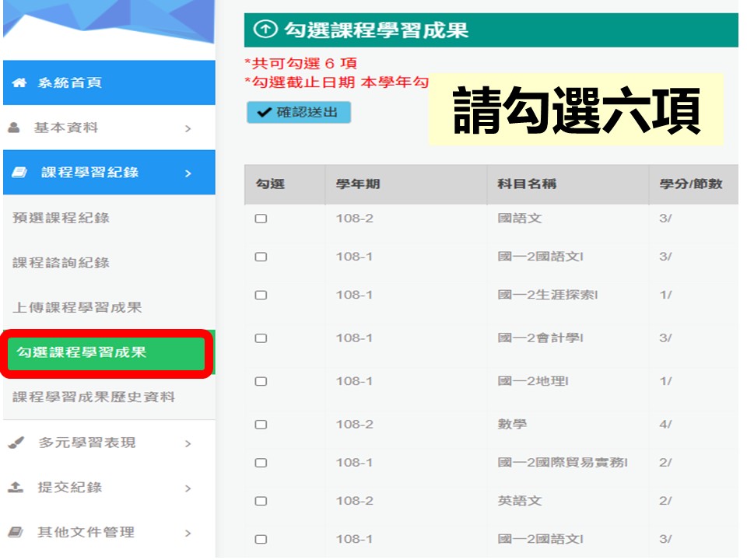Click the *共可勾選 6 項 notice text

[x=300, y=63]
